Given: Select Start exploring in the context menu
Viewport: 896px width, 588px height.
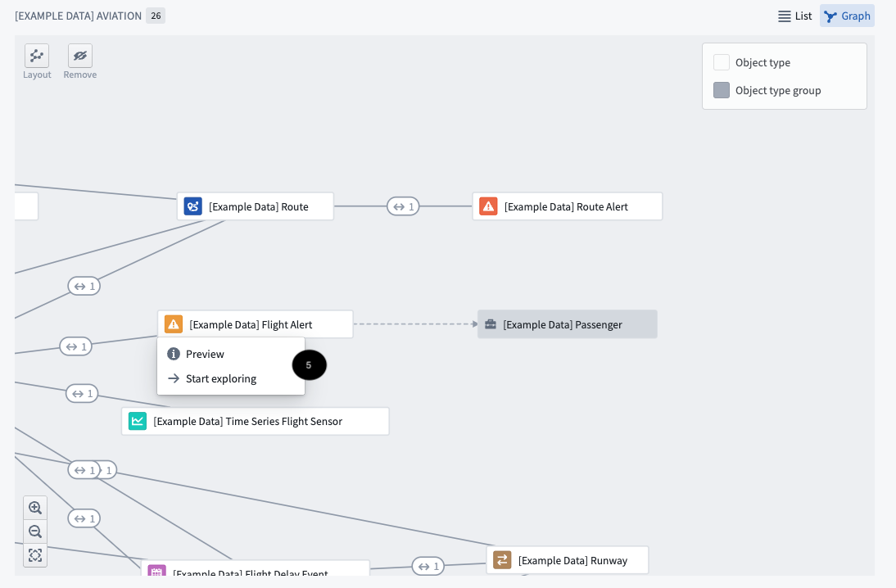Looking at the screenshot, I should point(231,379).
